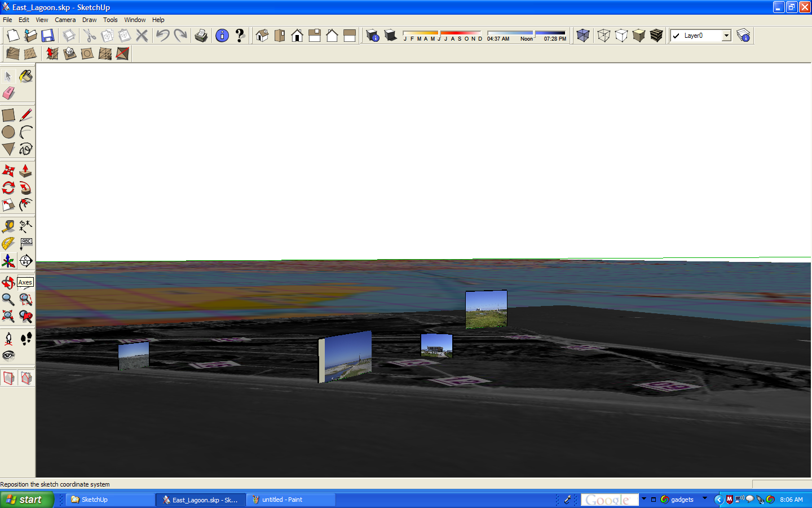This screenshot has height=508, width=812.
Task: Toggle X-ray transparency mode
Action: tap(583, 36)
